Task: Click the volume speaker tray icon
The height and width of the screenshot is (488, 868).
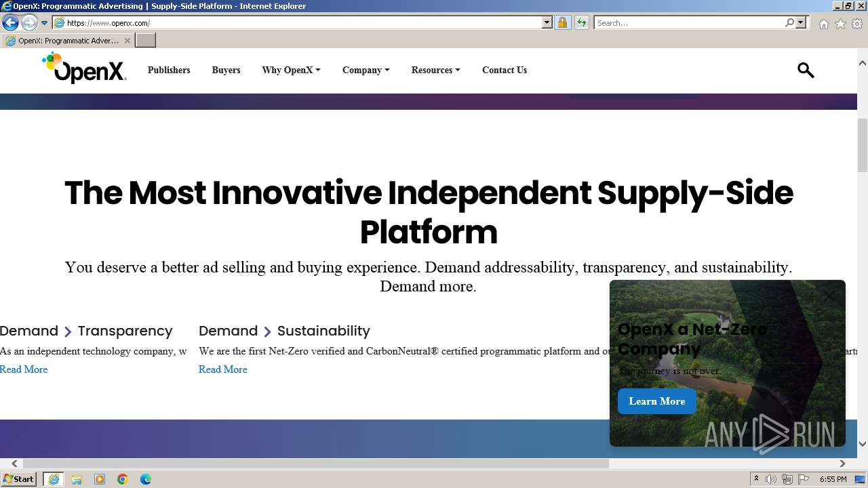Action: click(x=771, y=479)
